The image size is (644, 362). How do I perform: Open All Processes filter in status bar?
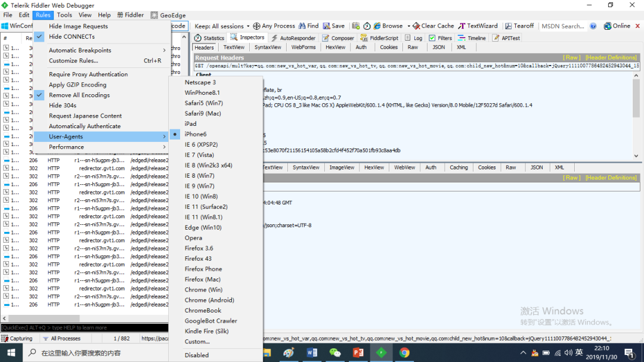click(x=62, y=339)
